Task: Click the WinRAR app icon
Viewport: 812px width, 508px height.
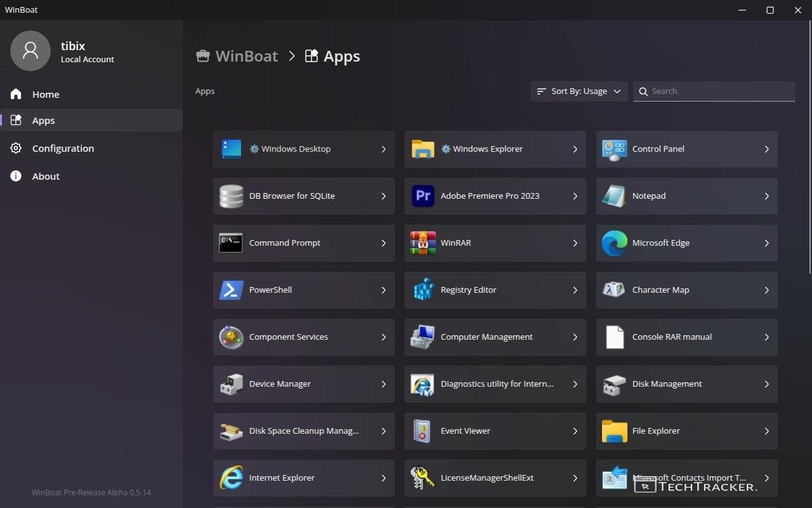Action: (422, 243)
